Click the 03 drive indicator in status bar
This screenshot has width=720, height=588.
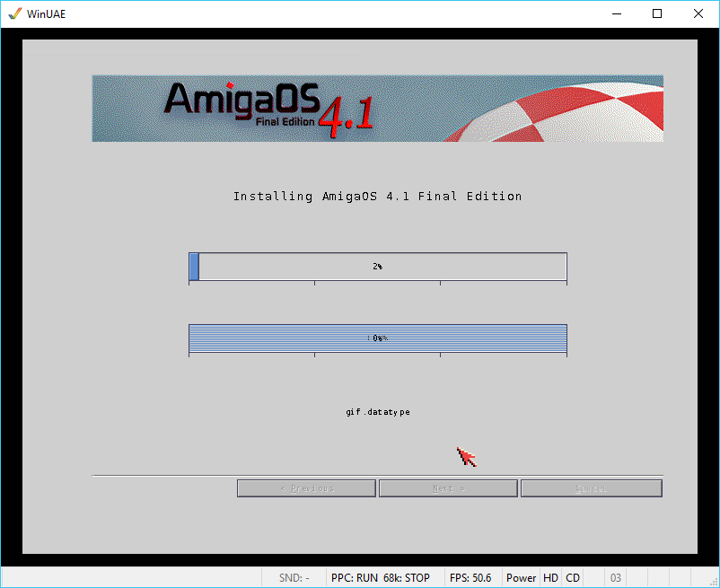(615, 578)
